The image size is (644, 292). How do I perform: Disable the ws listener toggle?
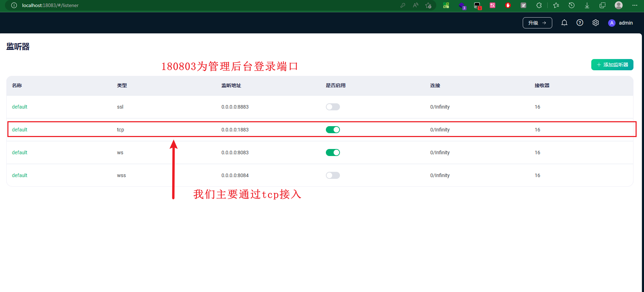333,153
